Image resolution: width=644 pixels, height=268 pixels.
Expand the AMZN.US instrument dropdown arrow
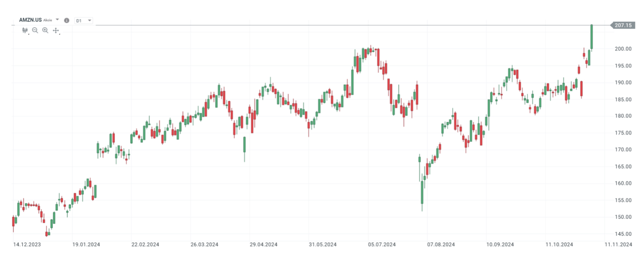(57, 20)
